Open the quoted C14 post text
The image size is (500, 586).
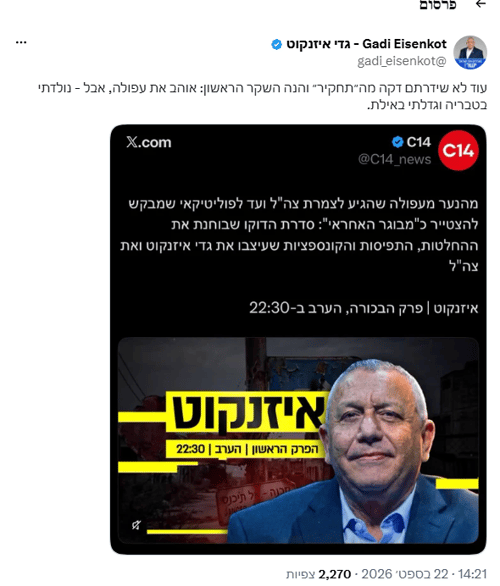click(x=299, y=235)
